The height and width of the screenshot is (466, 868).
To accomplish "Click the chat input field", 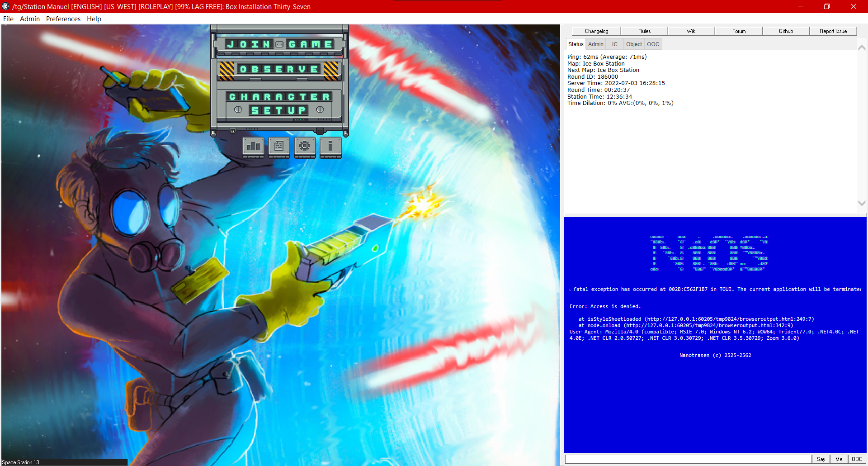I will pyautogui.click(x=687, y=459).
